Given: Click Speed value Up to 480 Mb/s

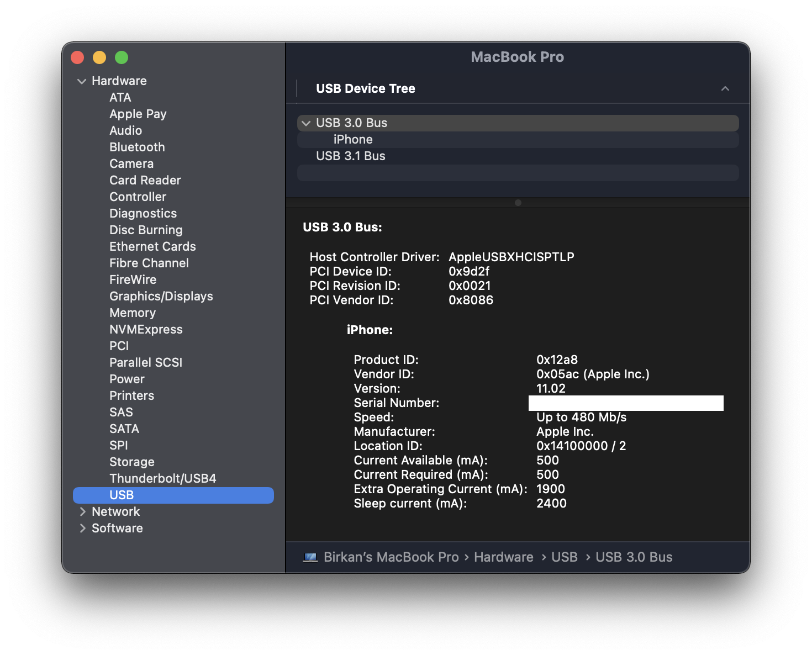Looking at the screenshot, I should (x=581, y=418).
